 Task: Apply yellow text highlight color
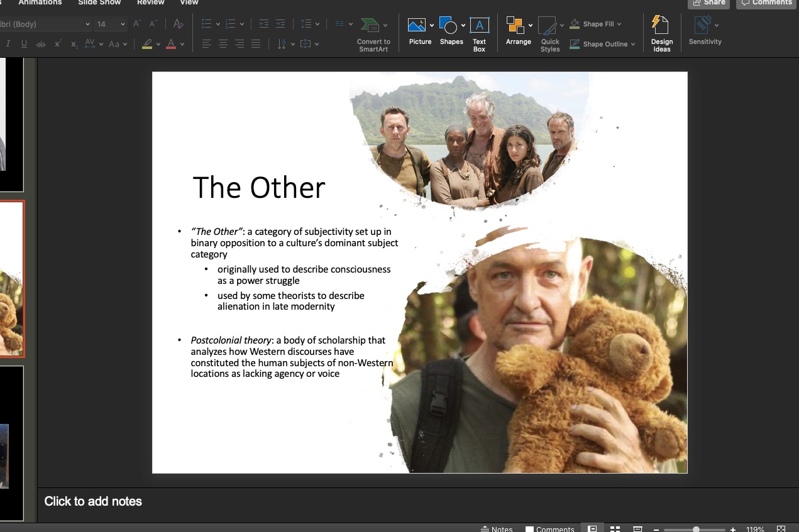click(146, 44)
